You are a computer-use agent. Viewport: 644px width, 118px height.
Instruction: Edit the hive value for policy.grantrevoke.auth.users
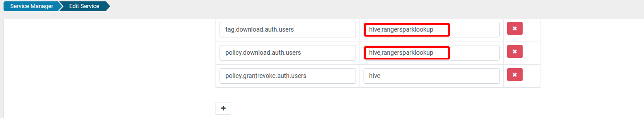pyautogui.click(x=431, y=76)
